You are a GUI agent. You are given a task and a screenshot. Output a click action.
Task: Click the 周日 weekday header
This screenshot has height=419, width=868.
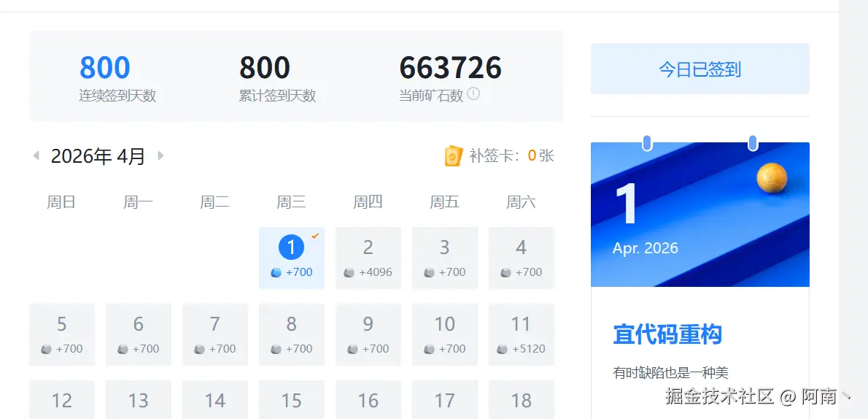pos(61,201)
